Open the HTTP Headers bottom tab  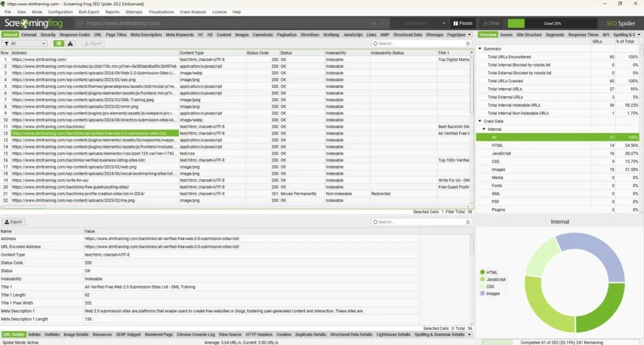pos(258,335)
